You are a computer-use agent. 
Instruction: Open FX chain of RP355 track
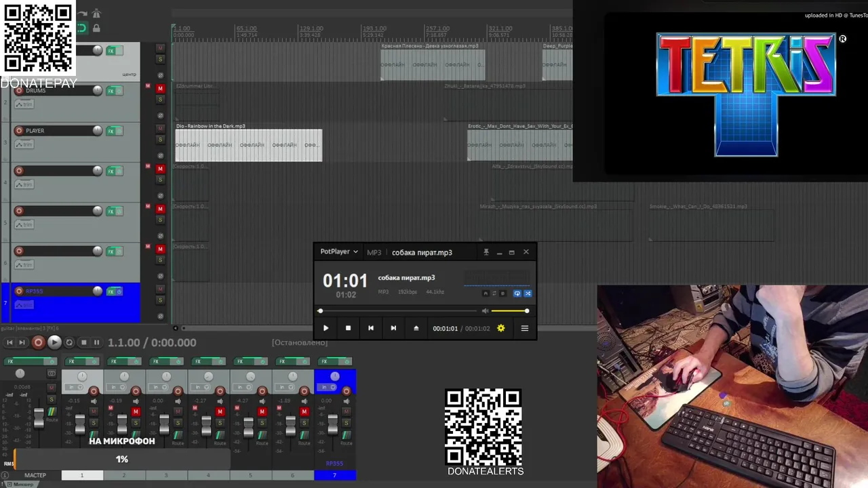point(111,291)
